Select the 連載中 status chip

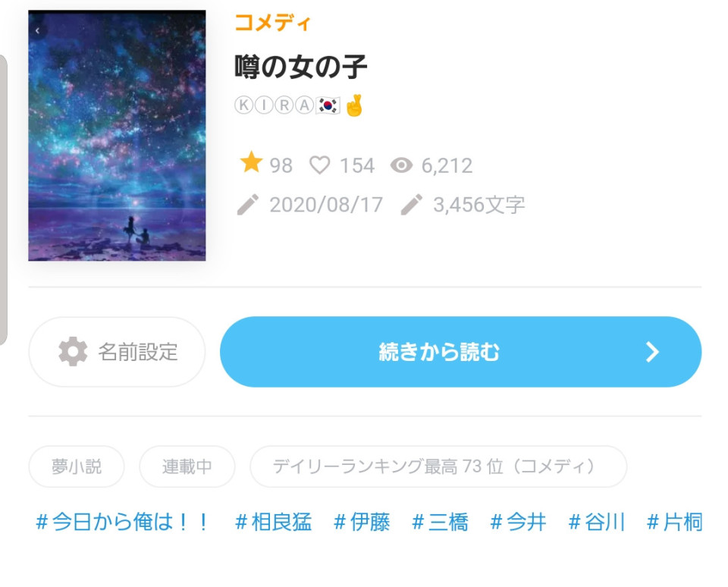[187, 466]
